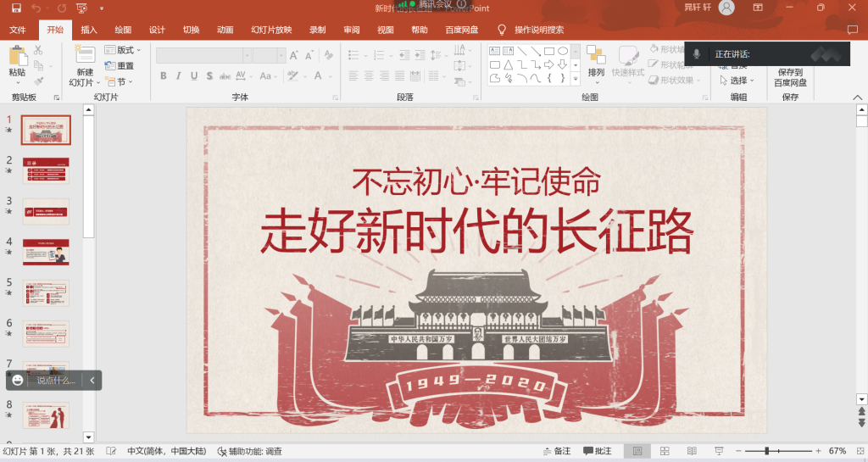Expand the shapes gallery more arrow
Screen dimensions: 868x462
[576, 79]
